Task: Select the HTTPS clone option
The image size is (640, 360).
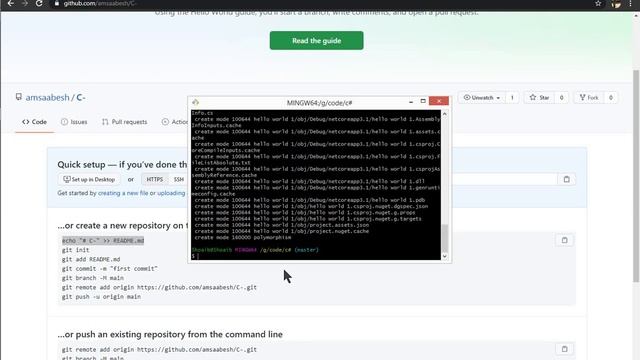Action: point(155,179)
